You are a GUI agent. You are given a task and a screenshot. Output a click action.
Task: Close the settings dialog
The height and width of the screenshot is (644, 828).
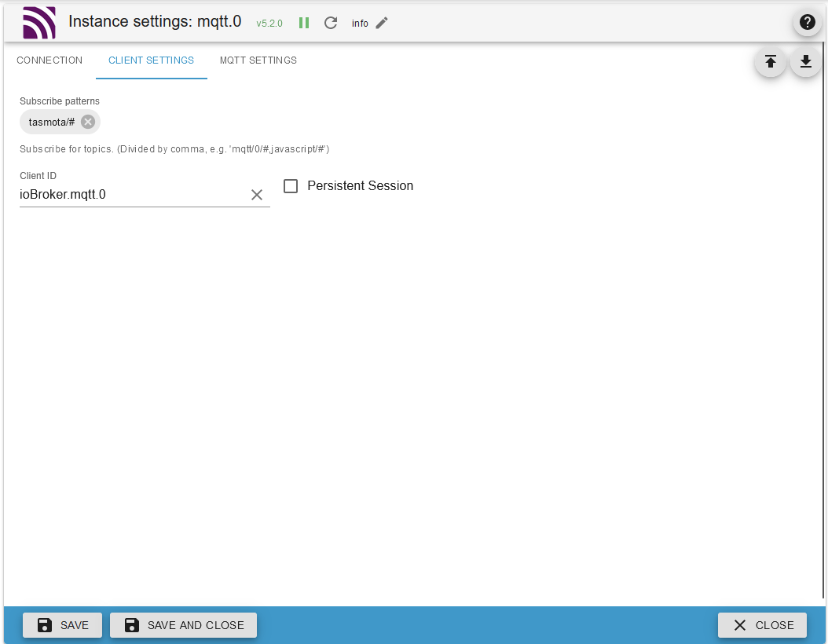coord(762,625)
